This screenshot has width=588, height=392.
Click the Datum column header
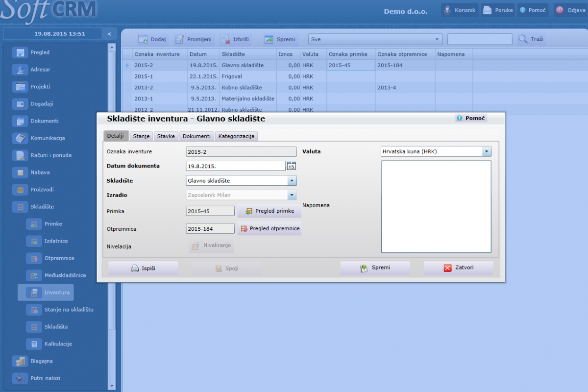point(203,54)
